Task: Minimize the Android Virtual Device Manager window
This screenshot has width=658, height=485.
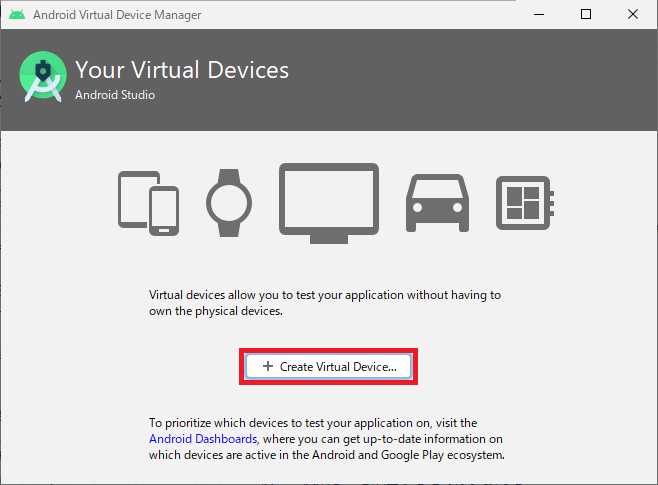Action: pos(539,15)
